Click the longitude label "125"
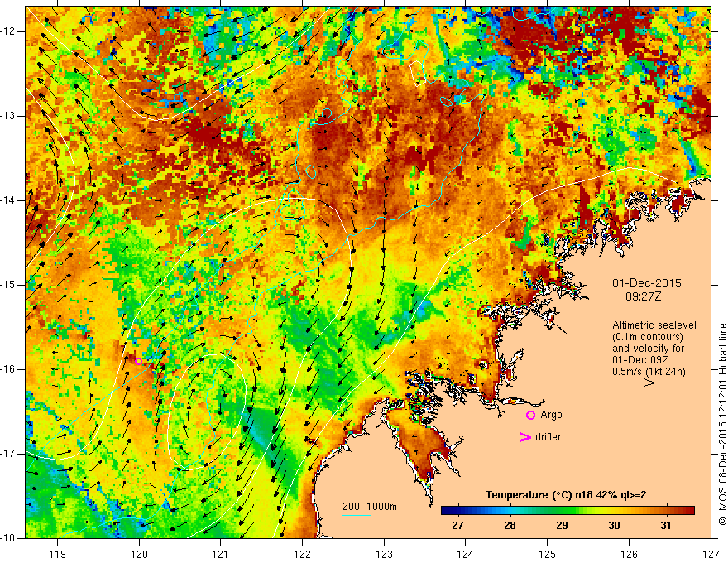Viewport: 728px width, 563px height. coord(548,555)
